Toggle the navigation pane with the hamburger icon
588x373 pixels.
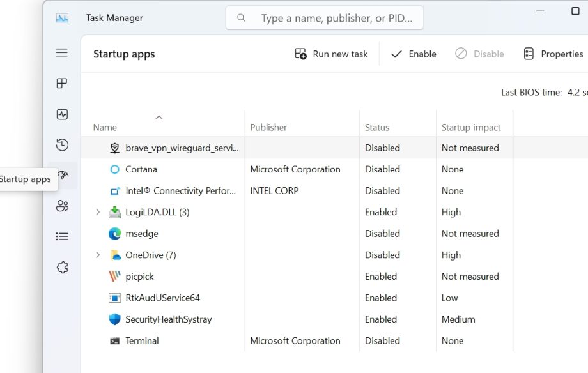pos(61,52)
